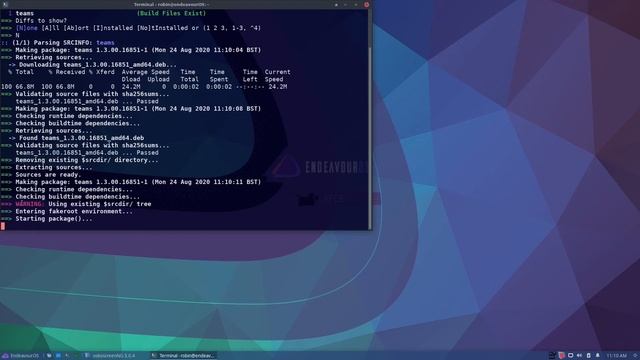Click the terminal window menu icon in title bar
Screen dimensions: 640x360
point(5,4)
